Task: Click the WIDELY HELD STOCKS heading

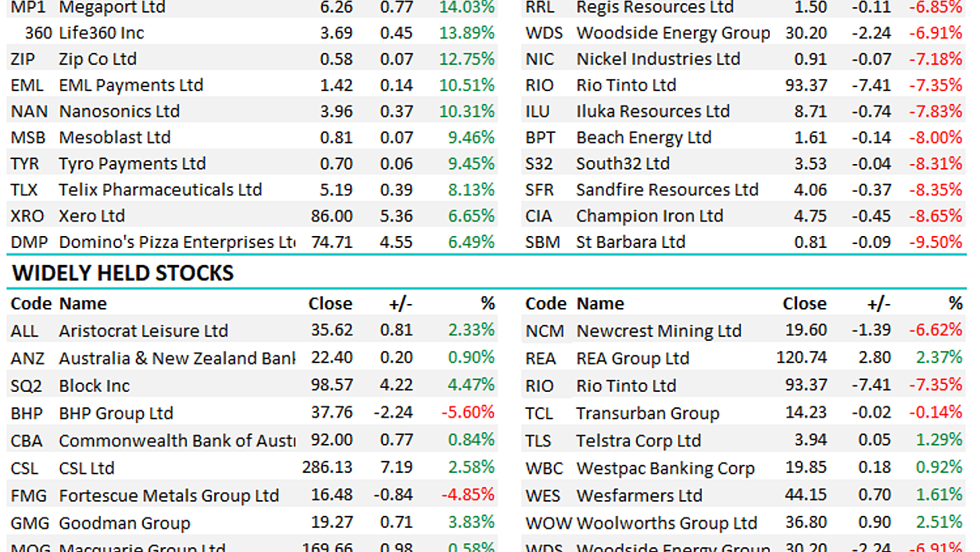Action: point(123,274)
